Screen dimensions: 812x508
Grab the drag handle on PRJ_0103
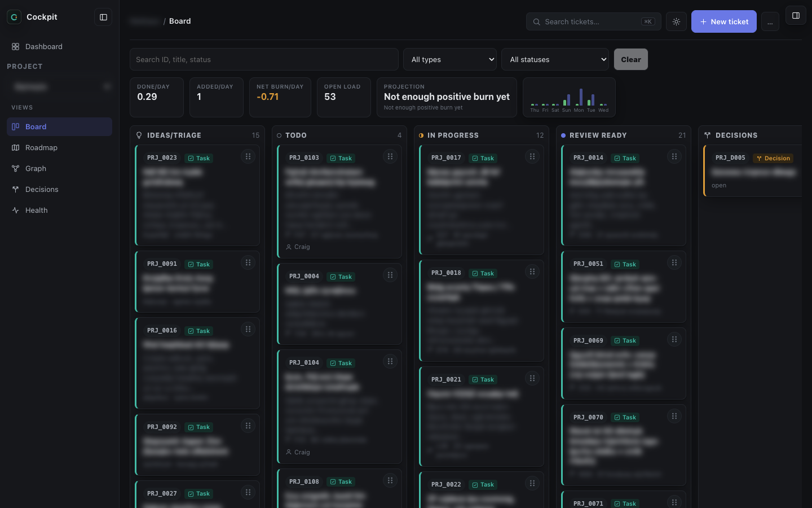390,156
